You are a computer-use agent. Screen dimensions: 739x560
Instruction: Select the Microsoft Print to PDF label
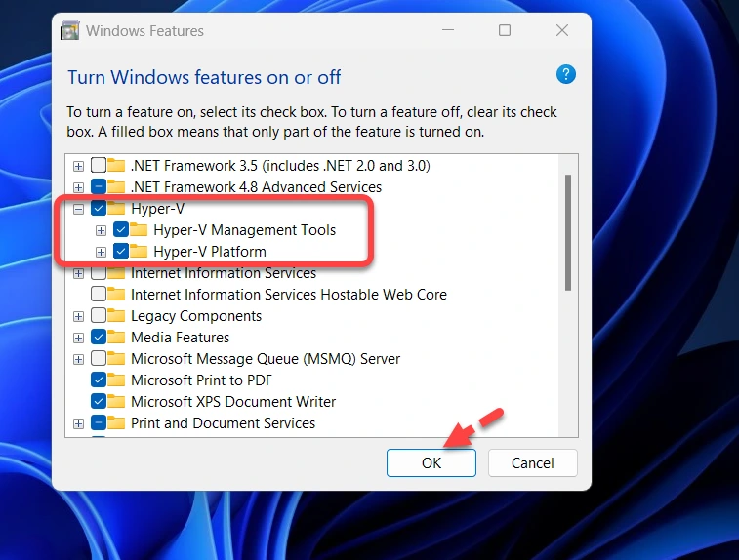pyautogui.click(x=202, y=380)
